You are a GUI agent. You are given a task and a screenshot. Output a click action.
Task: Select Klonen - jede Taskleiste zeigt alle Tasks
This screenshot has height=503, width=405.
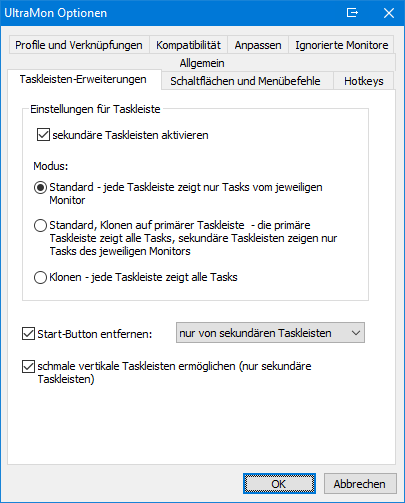pos(40,277)
